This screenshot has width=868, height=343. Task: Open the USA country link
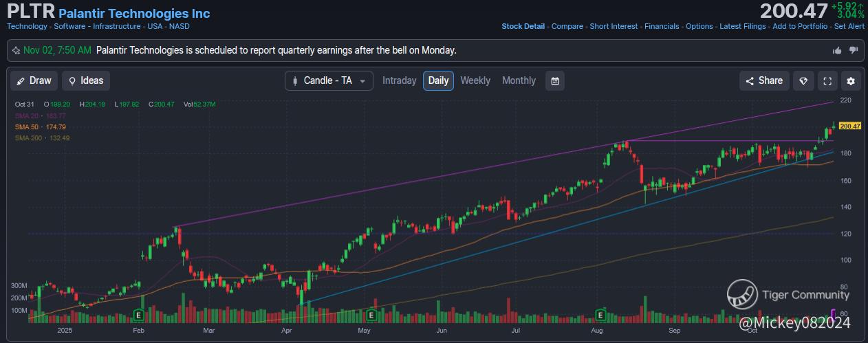coord(155,26)
